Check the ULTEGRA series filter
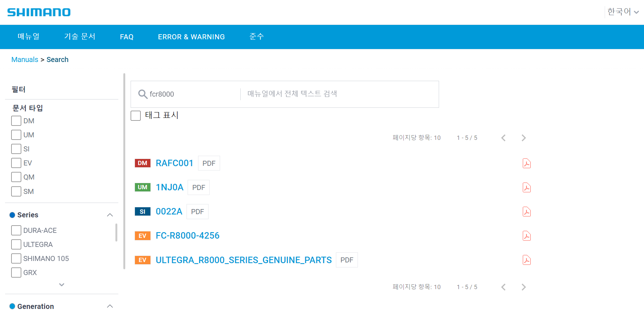This screenshot has height=310, width=644. [16, 244]
